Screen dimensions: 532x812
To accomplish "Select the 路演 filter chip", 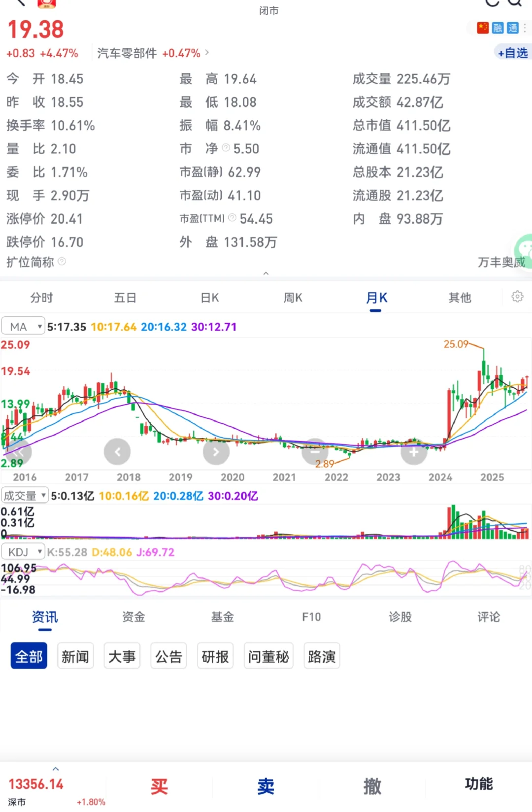I will coord(322,656).
